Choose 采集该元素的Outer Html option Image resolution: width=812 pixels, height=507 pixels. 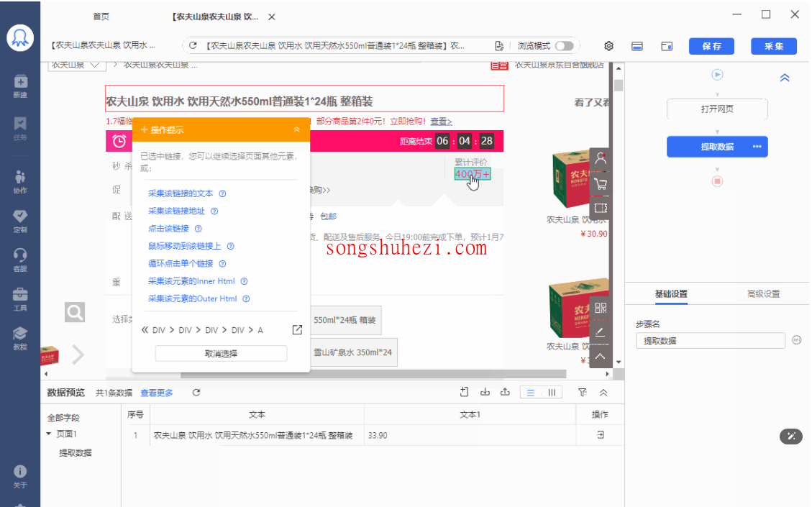pyautogui.click(x=193, y=299)
